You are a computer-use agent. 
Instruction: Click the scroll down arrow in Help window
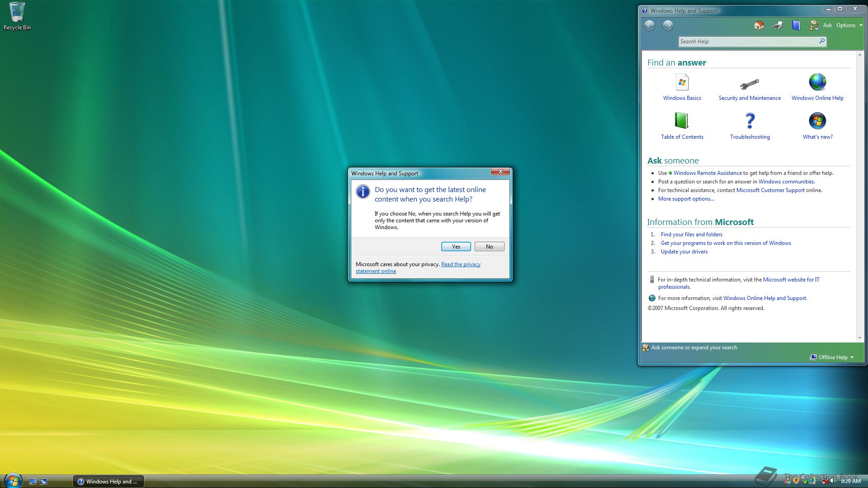[859, 338]
